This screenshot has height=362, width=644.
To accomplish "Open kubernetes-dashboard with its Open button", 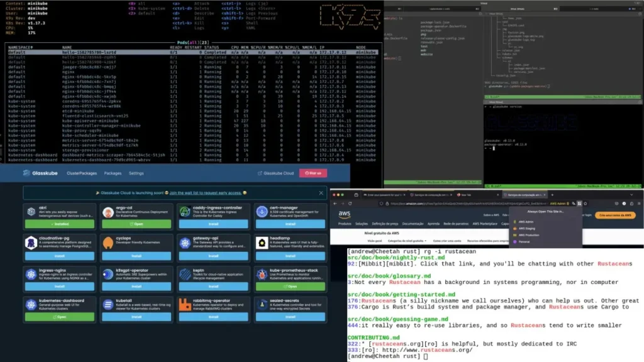I will tap(60, 317).
